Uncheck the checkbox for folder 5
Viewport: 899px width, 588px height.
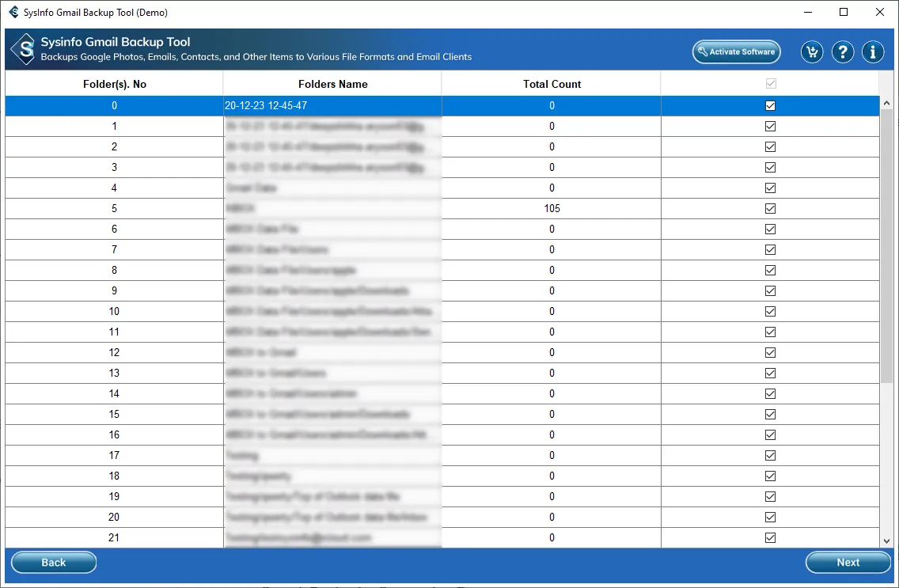pos(771,209)
